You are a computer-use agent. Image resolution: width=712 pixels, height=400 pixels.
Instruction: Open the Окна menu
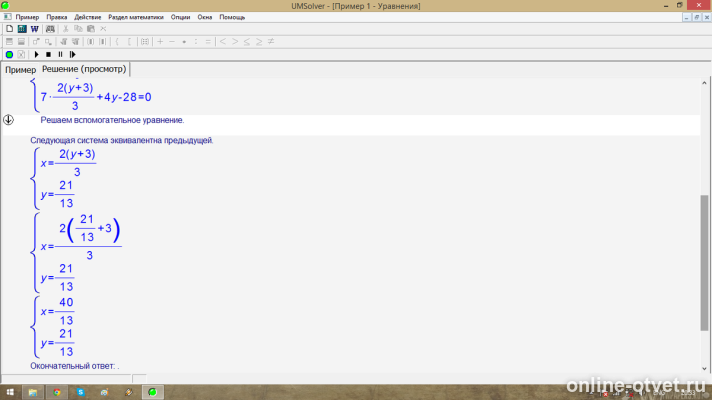tap(205, 17)
